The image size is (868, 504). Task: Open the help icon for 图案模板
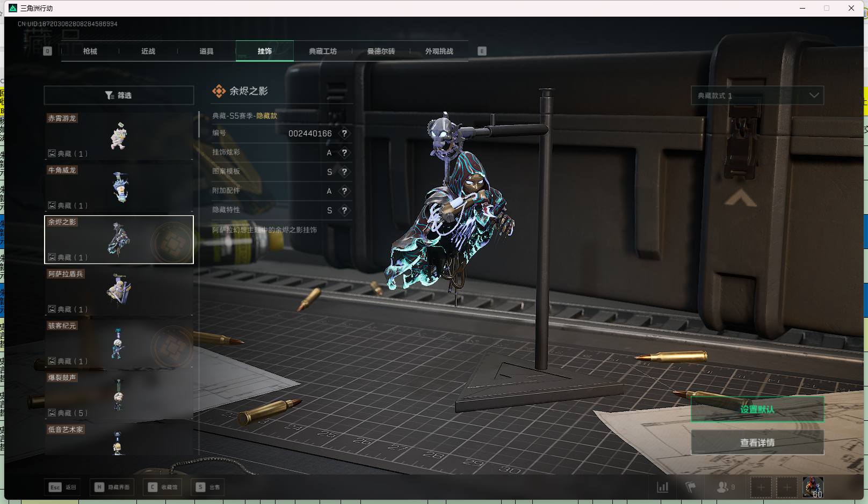point(344,172)
